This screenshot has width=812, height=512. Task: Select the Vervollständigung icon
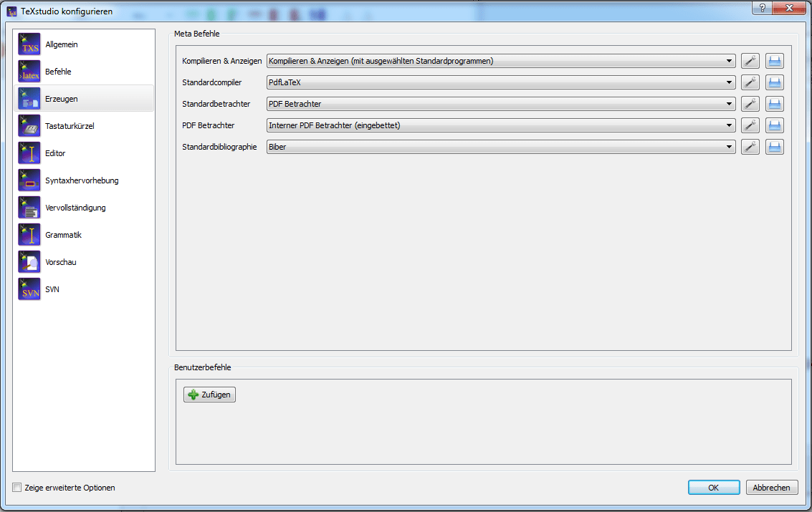[x=29, y=208]
